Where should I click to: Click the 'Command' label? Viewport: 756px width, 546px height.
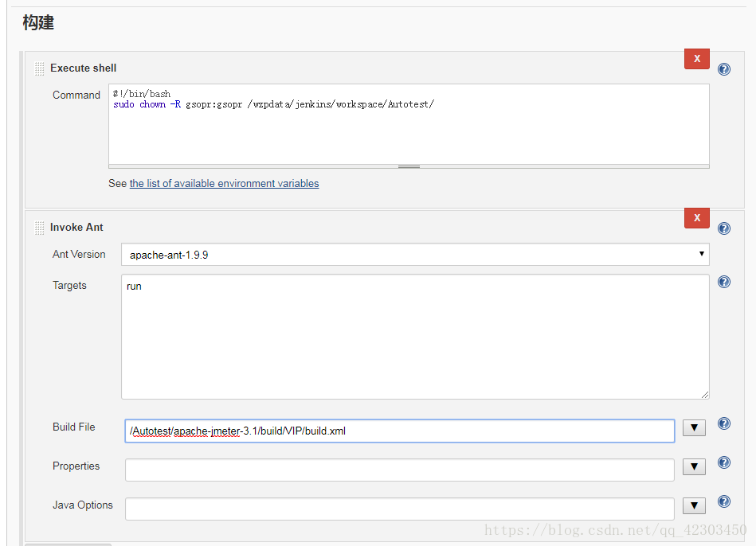point(76,95)
